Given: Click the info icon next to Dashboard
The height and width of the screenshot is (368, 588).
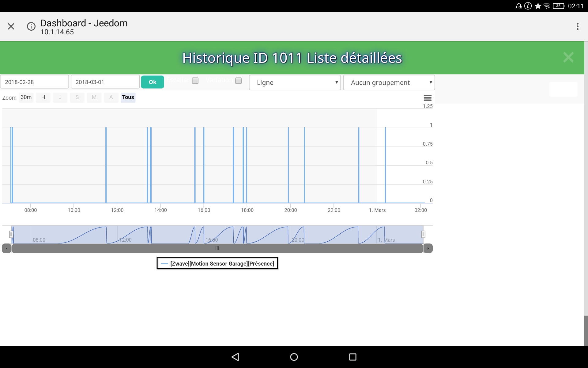Looking at the screenshot, I should [31, 26].
